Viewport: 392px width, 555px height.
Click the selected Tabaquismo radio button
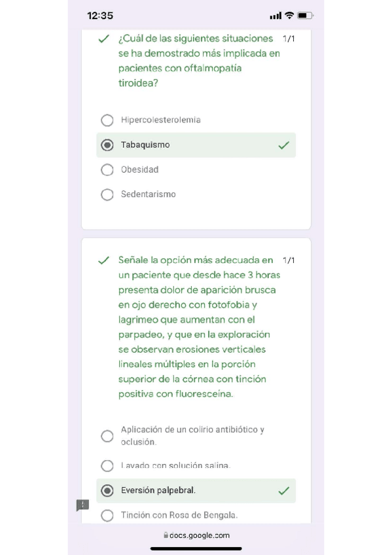(107, 145)
